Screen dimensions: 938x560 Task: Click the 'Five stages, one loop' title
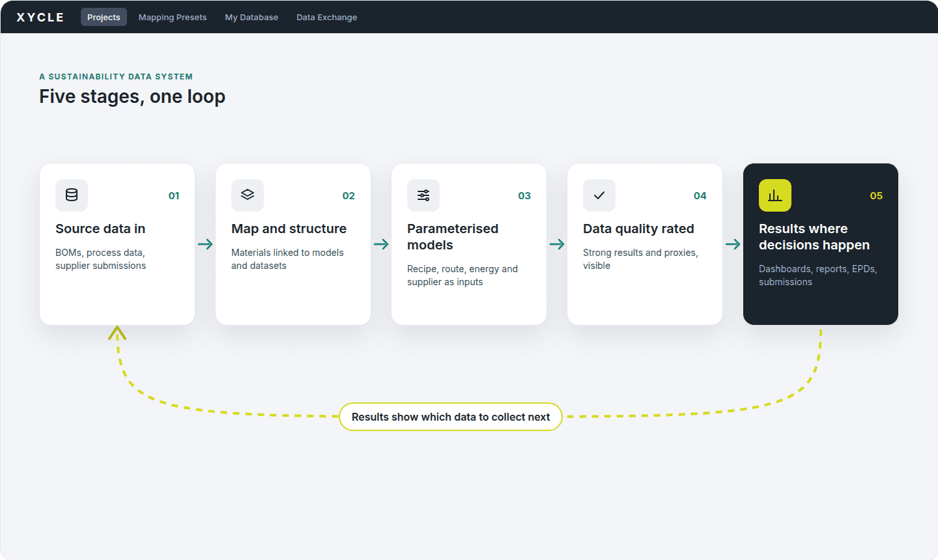132,96
